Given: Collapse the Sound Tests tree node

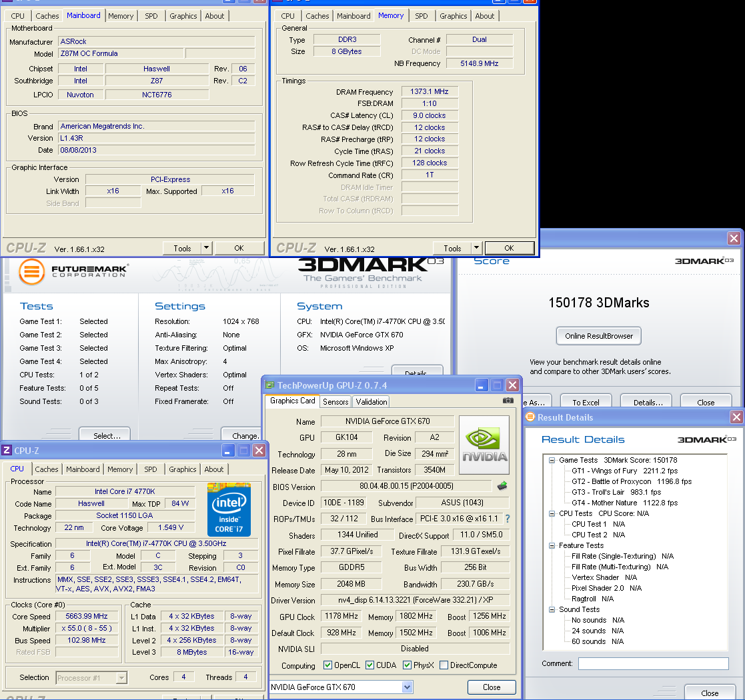Looking at the screenshot, I should [x=552, y=609].
